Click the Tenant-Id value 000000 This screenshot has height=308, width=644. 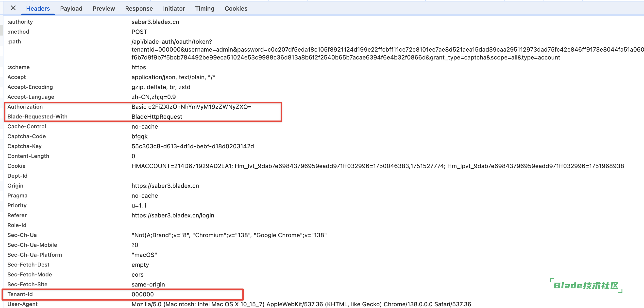coord(142,294)
